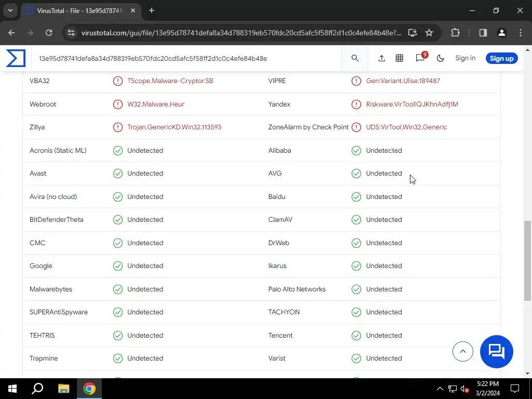This screenshot has width=532, height=399.
Task: Open the chat bubble floating button
Action: tap(496, 352)
